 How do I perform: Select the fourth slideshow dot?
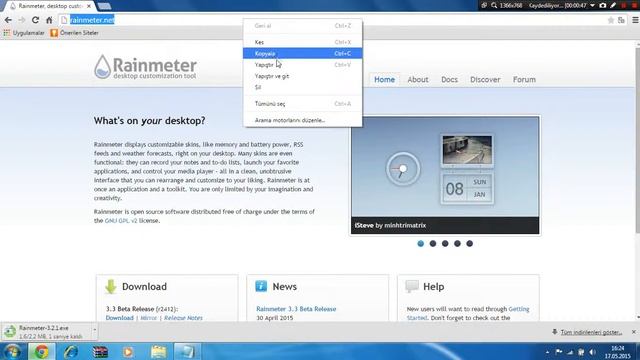(457, 244)
